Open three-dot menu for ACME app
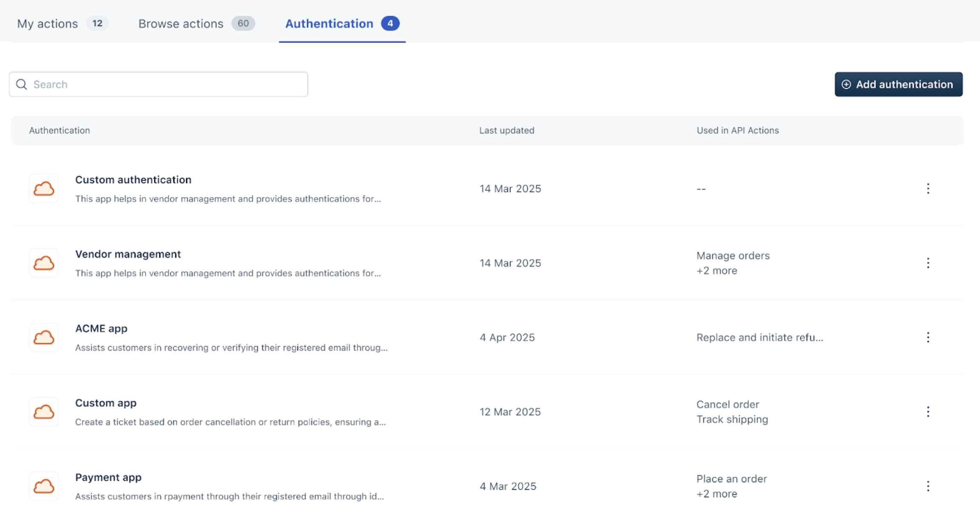Viewport: 980px width, 522px height. tap(928, 338)
